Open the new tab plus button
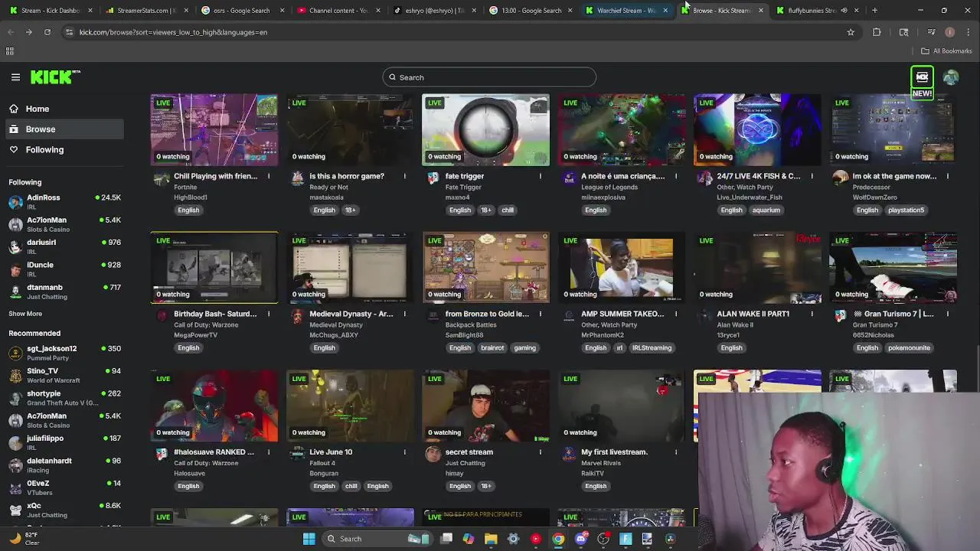 pyautogui.click(x=875, y=10)
